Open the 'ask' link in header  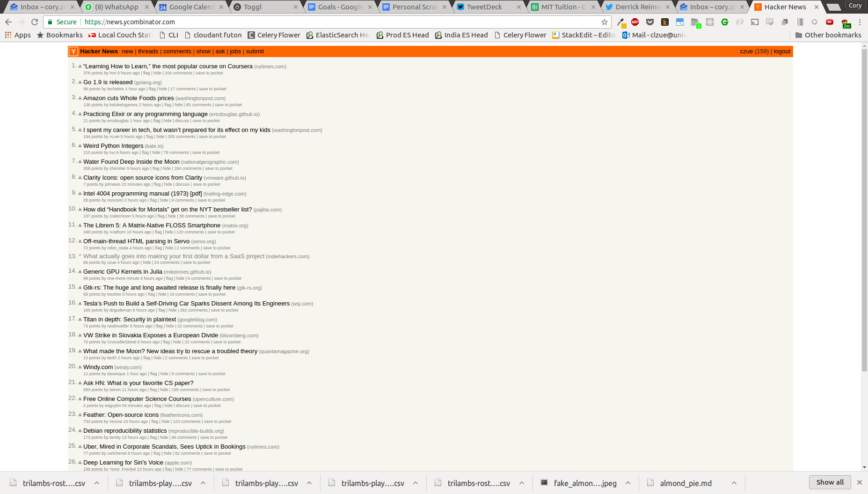(x=220, y=51)
